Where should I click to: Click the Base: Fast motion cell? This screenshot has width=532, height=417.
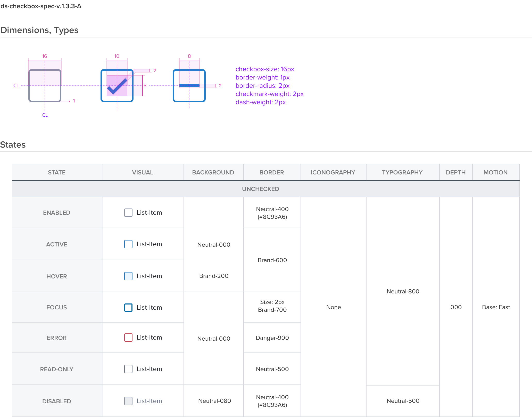click(496, 307)
